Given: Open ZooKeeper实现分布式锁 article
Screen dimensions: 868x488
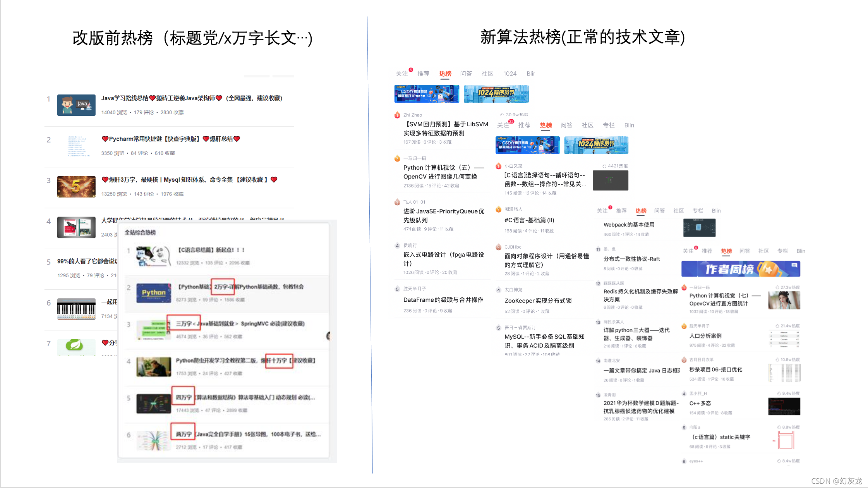Looking at the screenshot, I should (538, 301).
